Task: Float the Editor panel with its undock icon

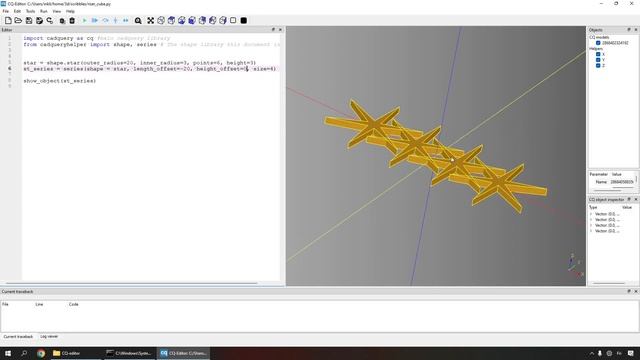Action: 273,30
